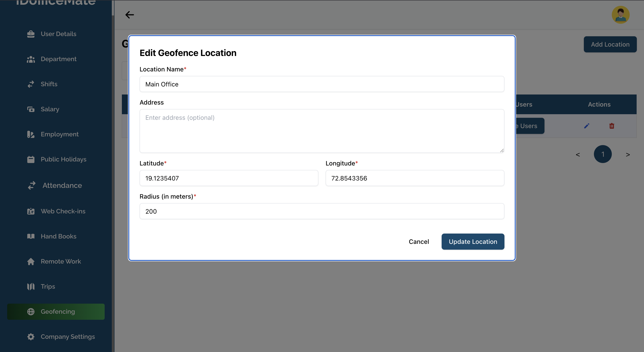Click the Hand Books open-book icon
Viewport: 644px width, 352px height.
[31, 236]
